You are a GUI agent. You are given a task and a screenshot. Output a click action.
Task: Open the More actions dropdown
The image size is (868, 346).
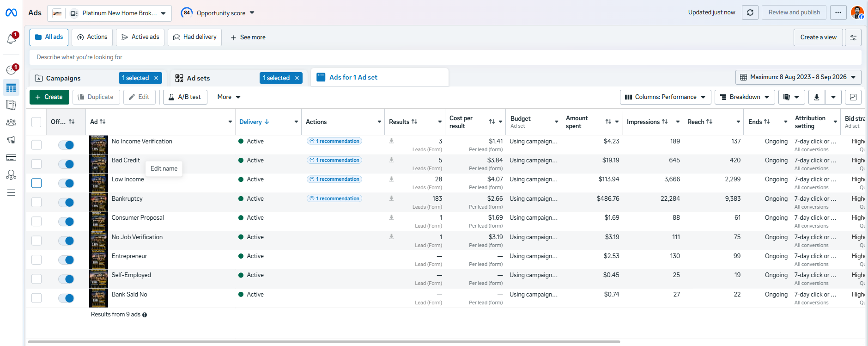[x=229, y=97]
